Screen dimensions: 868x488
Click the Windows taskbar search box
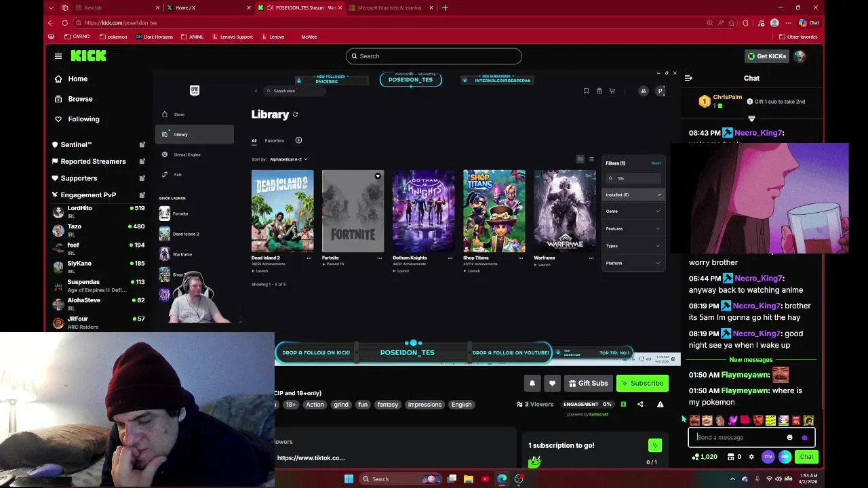coord(400,479)
